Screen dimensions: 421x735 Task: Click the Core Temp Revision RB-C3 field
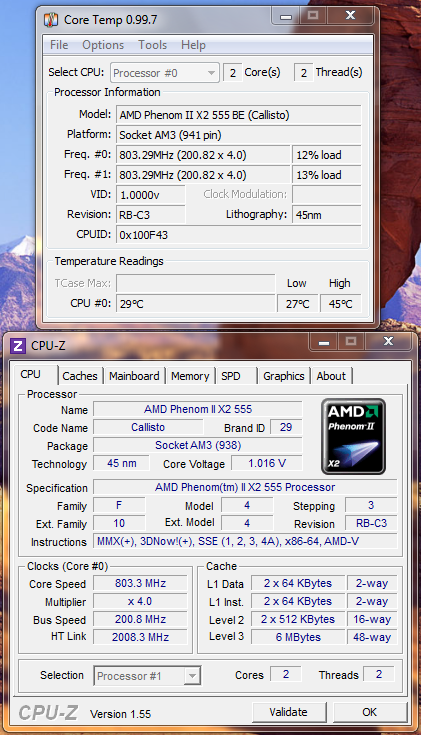click(150, 215)
